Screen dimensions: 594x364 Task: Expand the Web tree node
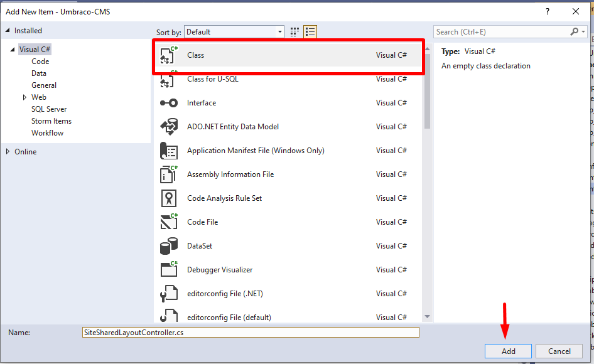pos(26,97)
